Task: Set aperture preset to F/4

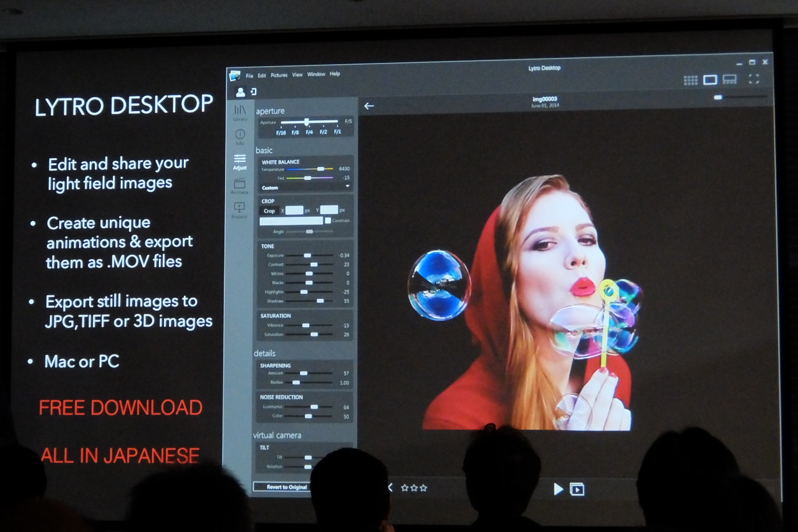Action: 309,132
